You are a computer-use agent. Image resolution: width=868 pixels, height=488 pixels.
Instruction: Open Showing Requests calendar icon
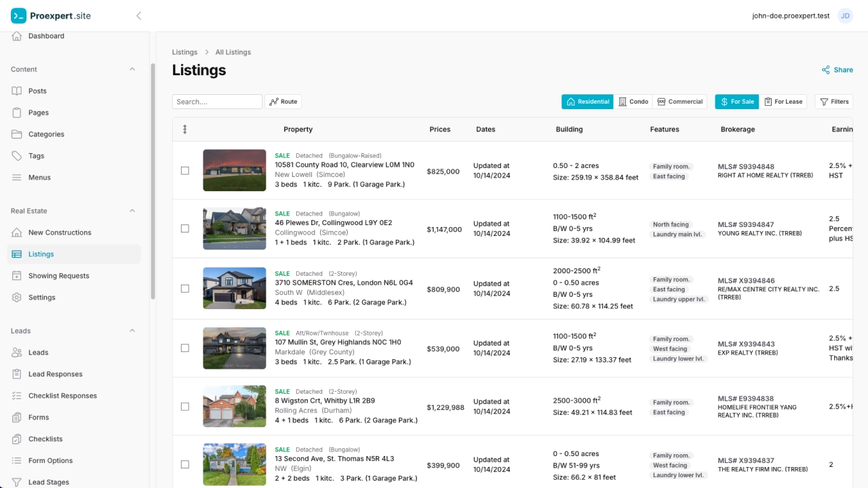[17, 276]
